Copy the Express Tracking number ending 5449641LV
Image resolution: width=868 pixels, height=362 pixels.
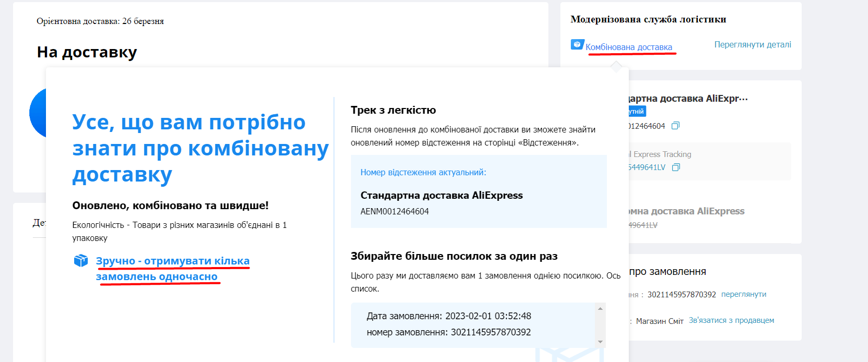tap(676, 167)
